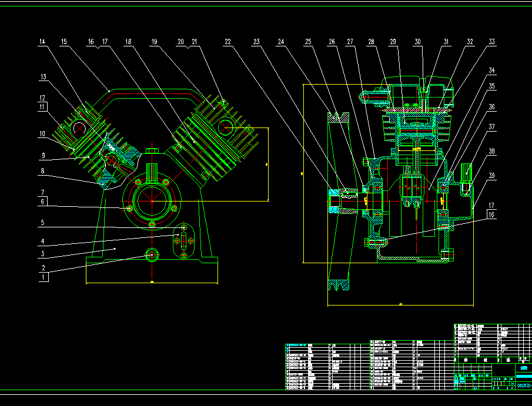This screenshot has width=532, height=406.
Task: Select part callout number 24
Action: point(281,42)
